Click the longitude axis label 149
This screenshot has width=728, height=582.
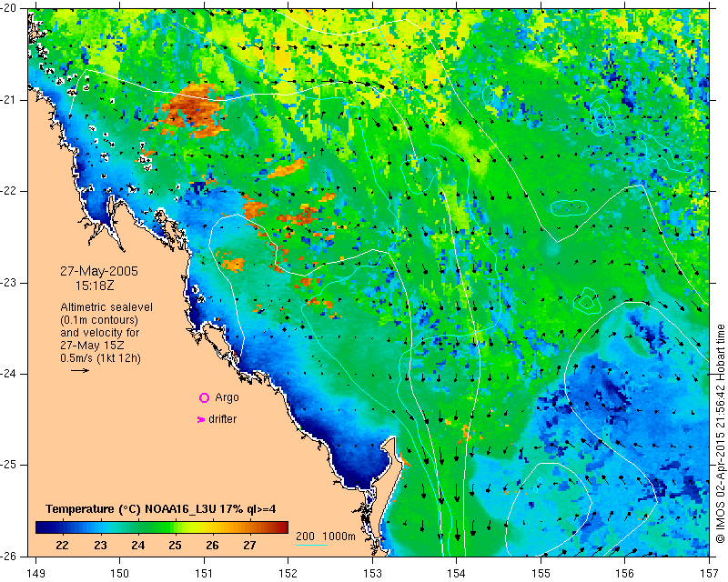pyautogui.click(x=36, y=574)
